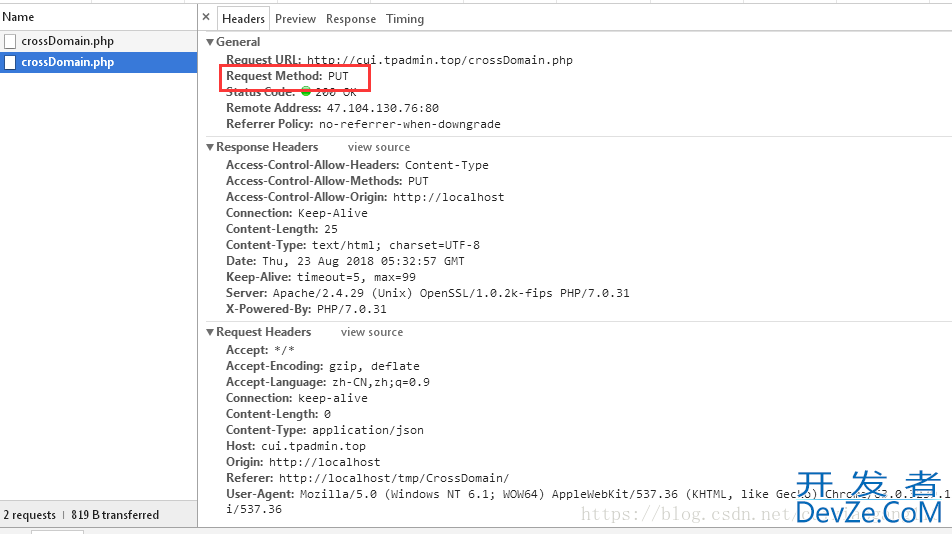Click Content-Length 0 request header

(x=278, y=414)
